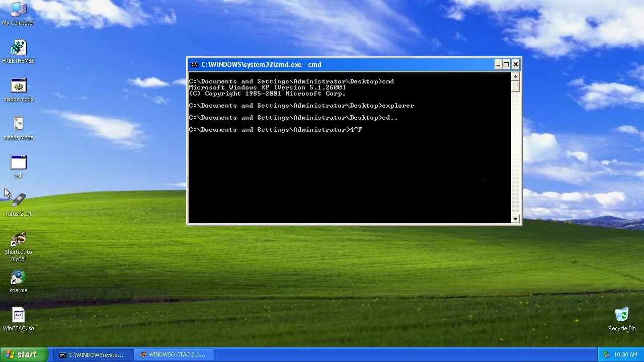Viewport: 644px width, 362px height.
Task: Maximize the cmd window
Action: pos(506,64)
